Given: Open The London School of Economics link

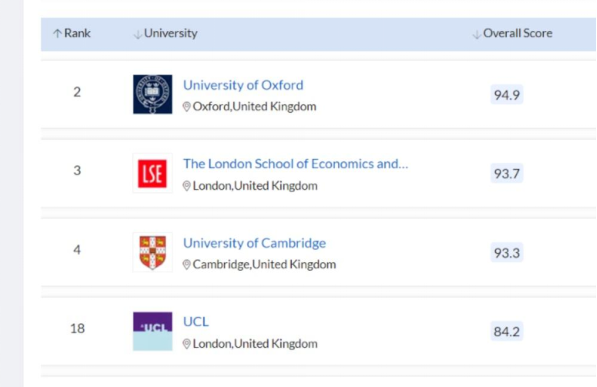Looking at the screenshot, I should [295, 164].
